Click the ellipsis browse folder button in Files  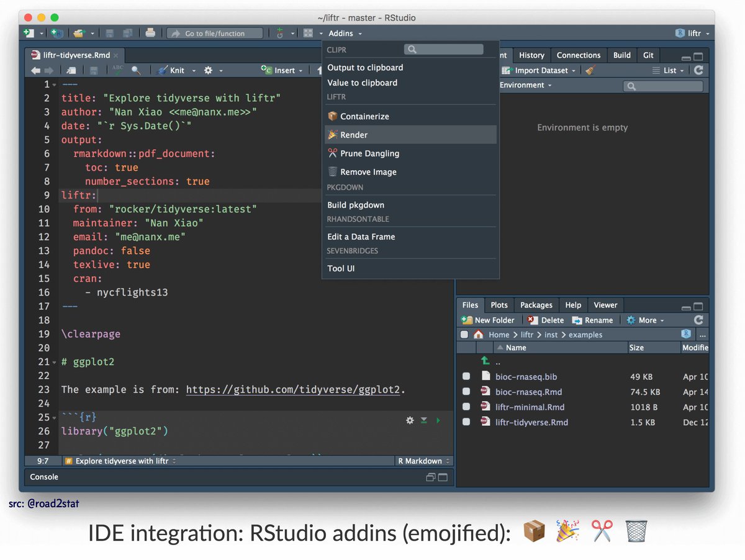point(702,335)
